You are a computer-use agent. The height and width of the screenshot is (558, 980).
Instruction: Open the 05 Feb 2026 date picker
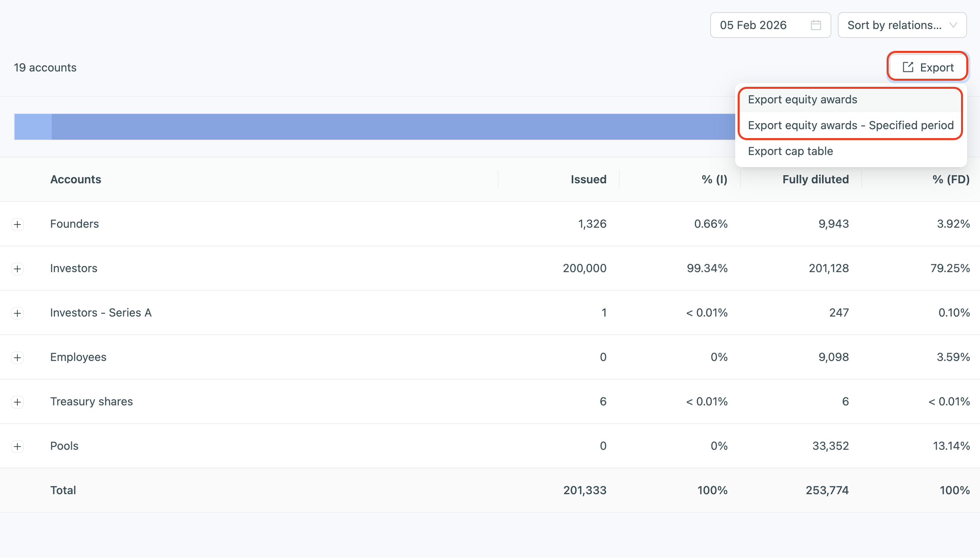tap(753, 25)
